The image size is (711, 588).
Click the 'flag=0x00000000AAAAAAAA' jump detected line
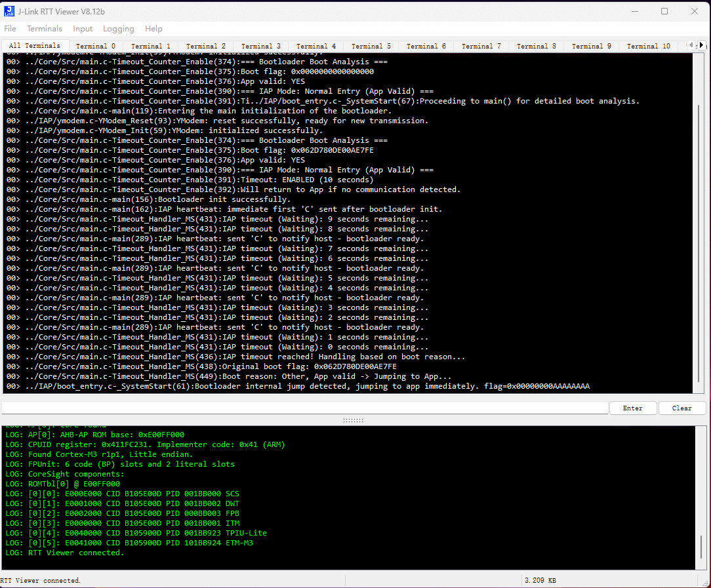click(x=298, y=386)
